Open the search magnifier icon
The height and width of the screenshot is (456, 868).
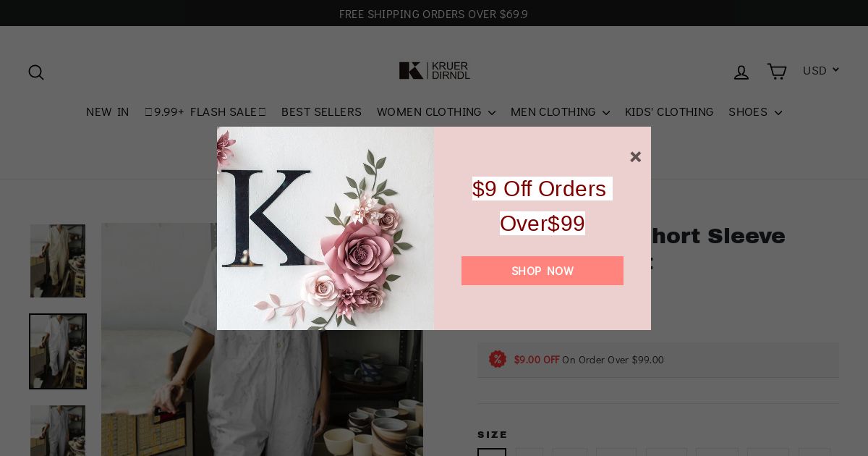coord(36,72)
